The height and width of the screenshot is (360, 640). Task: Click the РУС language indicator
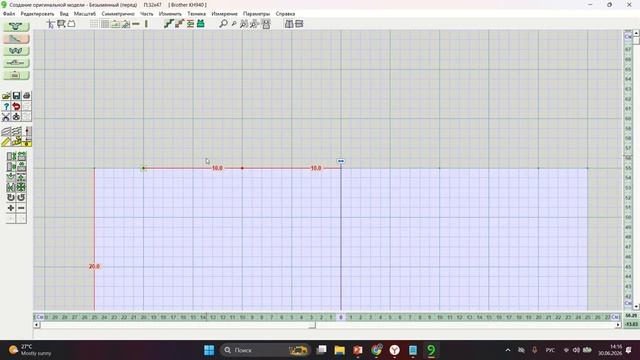550,350
